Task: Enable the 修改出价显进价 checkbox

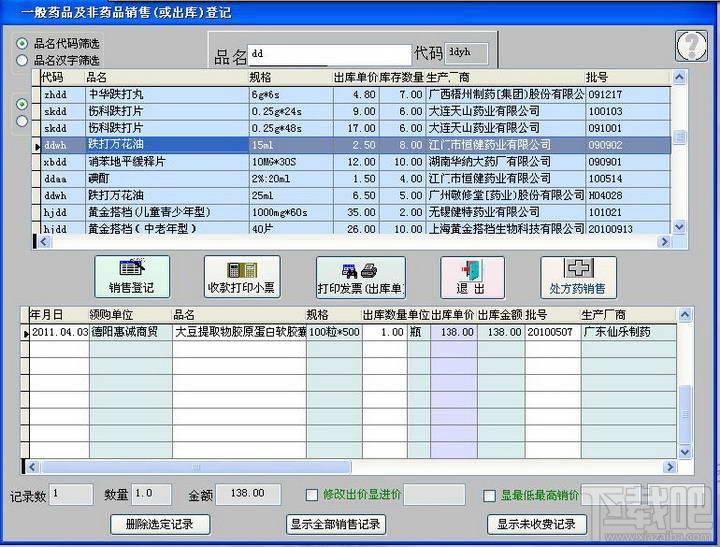Action: click(x=312, y=495)
